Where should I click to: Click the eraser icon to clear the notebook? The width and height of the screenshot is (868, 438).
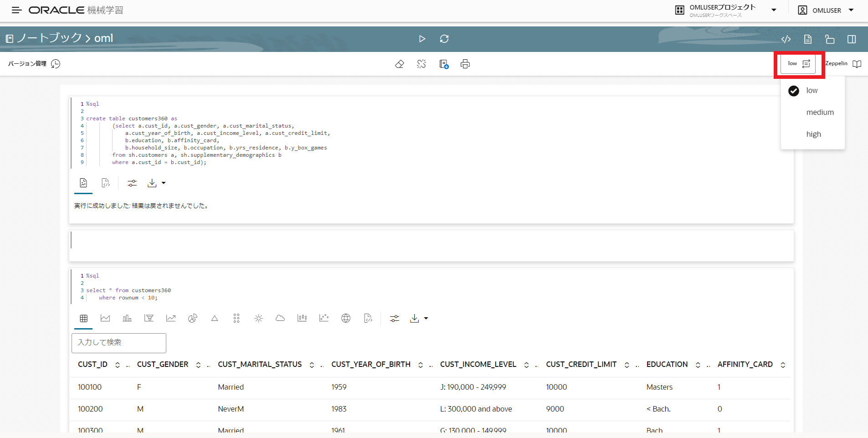point(400,64)
